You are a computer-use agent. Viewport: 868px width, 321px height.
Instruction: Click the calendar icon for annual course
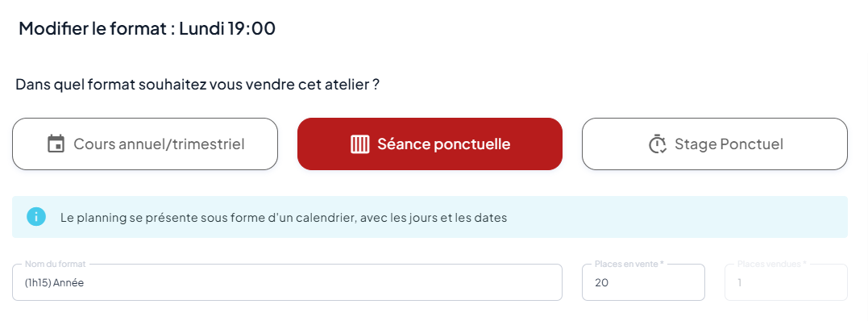tap(56, 144)
